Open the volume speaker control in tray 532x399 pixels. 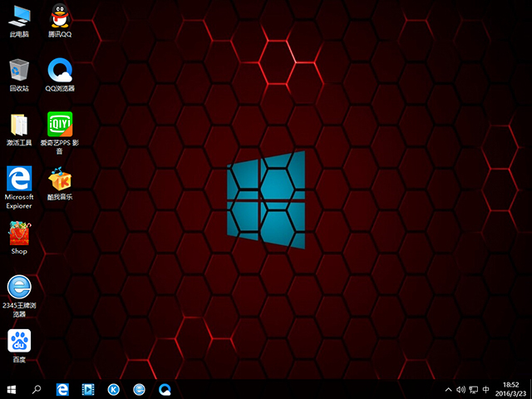pyautogui.click(x=461, y=389)
